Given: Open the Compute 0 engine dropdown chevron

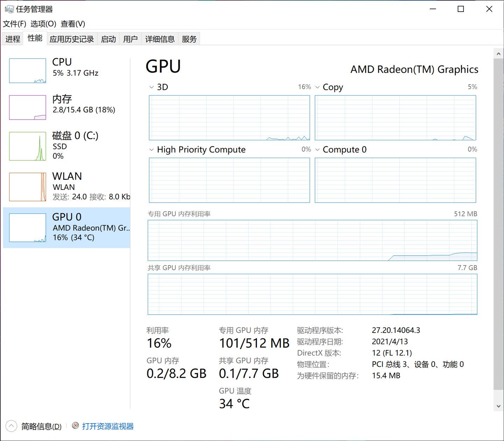Looking at the screenshot, I should [x=317, y=150].
